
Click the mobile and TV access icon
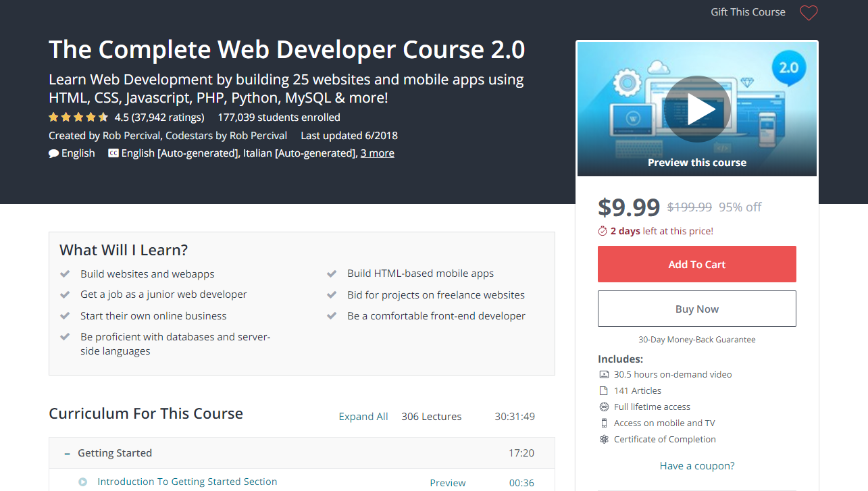(x=604, y=423)
